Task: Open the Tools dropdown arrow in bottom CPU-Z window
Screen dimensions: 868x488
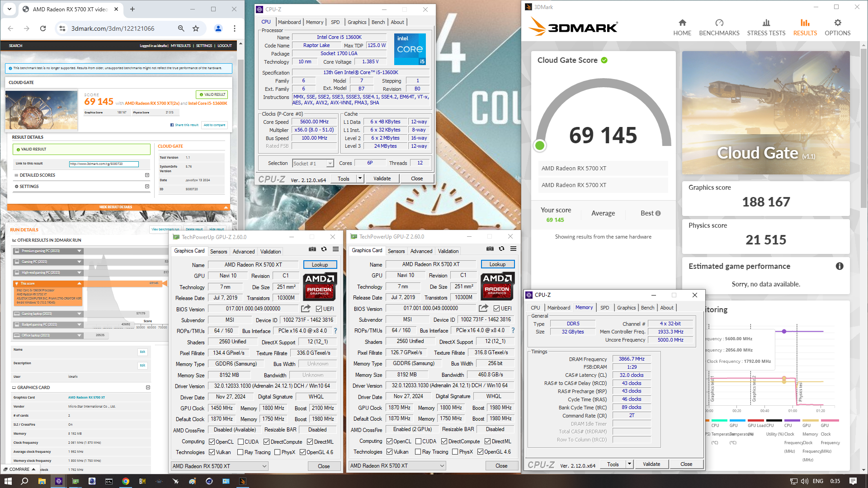Action: (629, 464)
